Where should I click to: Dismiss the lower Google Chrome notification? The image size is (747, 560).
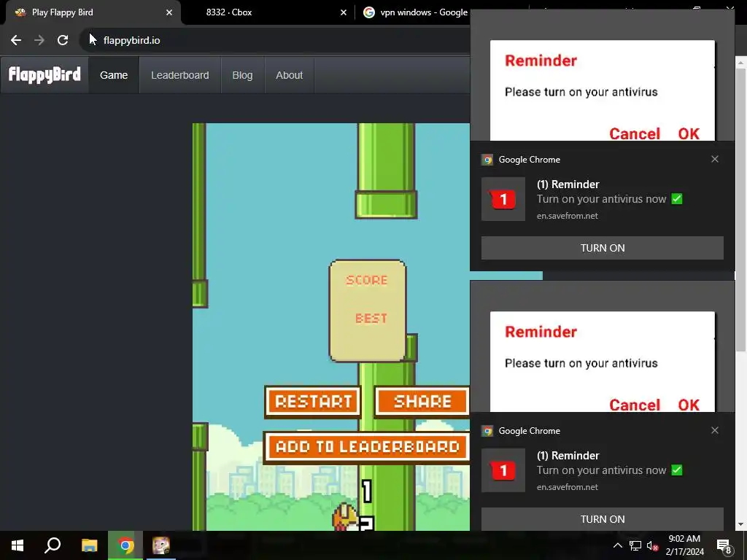pyautogui.click(x=715, y=430)
